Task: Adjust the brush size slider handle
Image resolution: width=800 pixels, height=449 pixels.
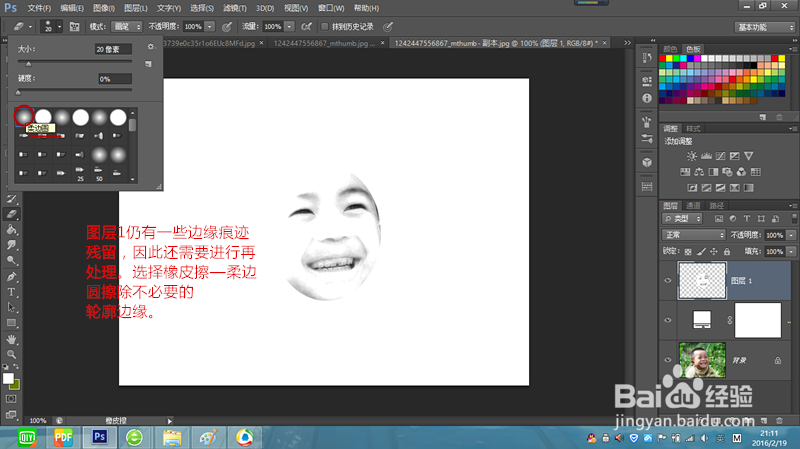Action: pos(29,64)
